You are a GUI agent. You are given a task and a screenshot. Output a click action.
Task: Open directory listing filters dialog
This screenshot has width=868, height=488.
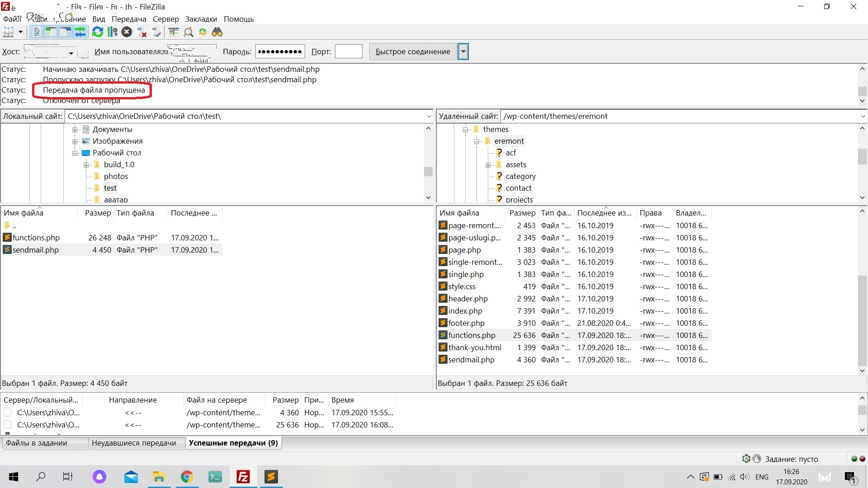click(x=174, y=32)
